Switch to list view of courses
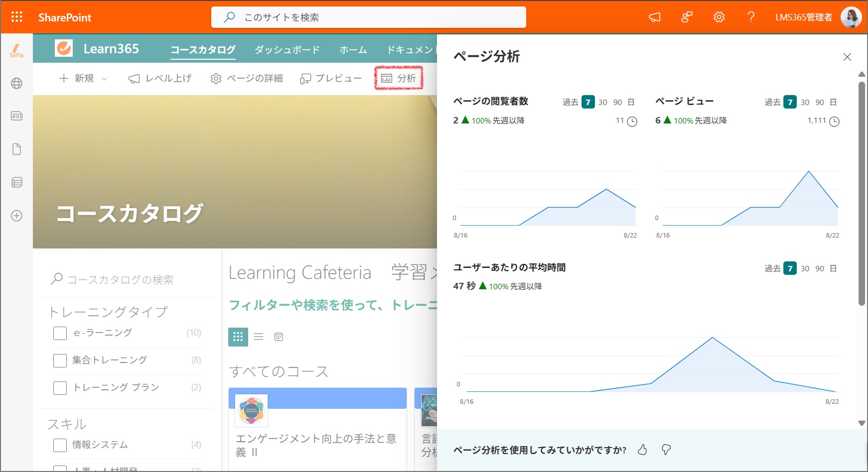Viewport: 868px width, 472px height. 259,337
